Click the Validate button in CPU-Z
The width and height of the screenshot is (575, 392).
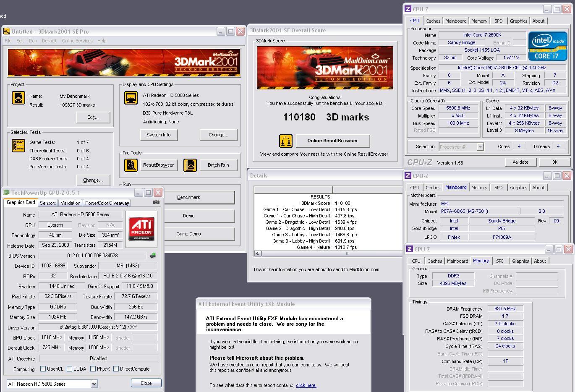[520, 162]
